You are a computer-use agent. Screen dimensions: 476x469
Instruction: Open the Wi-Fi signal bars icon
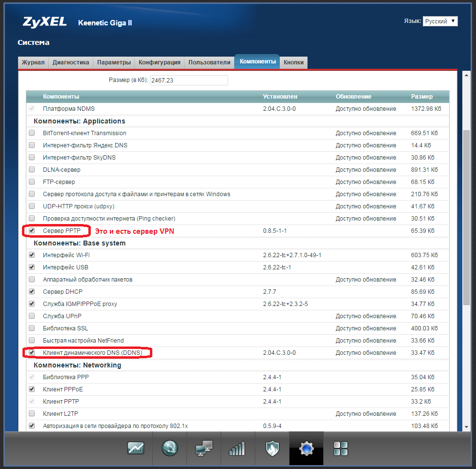pos(237,449)
